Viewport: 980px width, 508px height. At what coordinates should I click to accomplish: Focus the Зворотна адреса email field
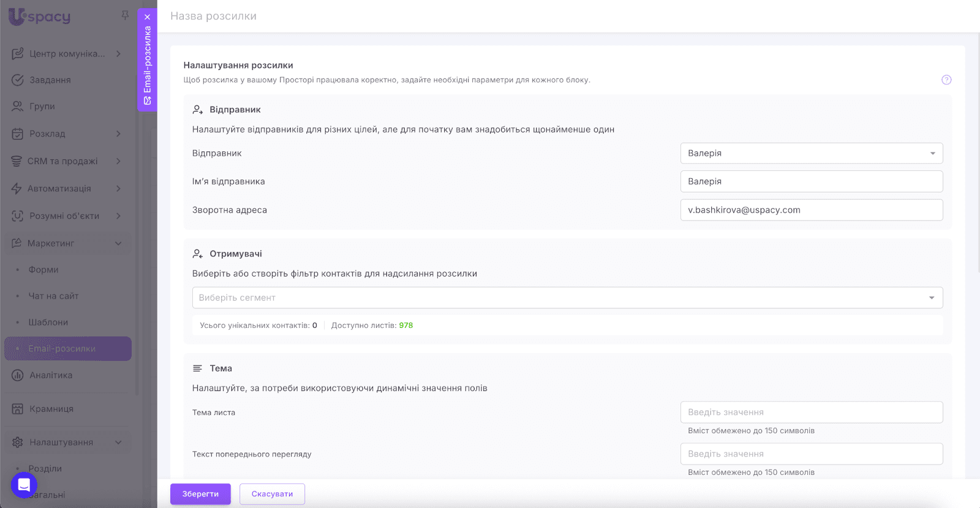(811, 210)
